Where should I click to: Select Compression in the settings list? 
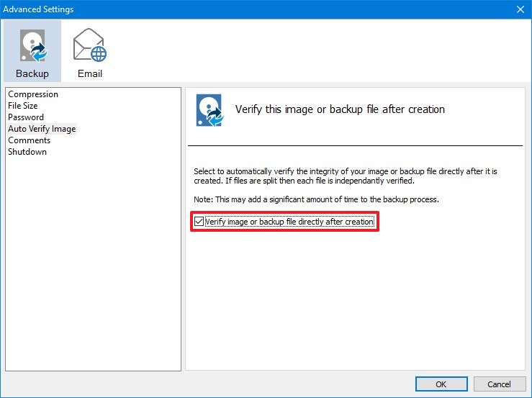(x=33, y=94)
